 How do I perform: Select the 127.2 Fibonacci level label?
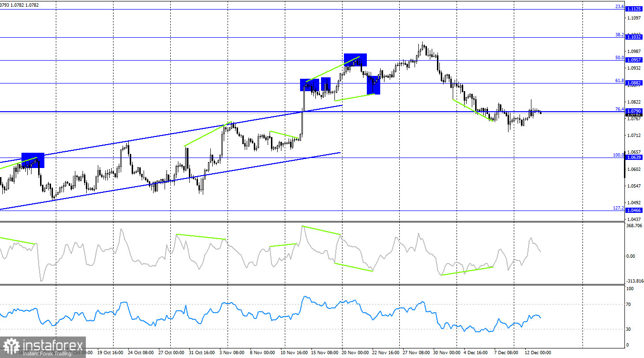pyautogui.click(x=619, y=208)
